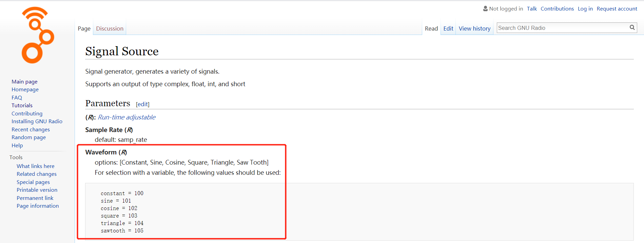Open the View history tab
644x243 pixels.
(474, 29)
